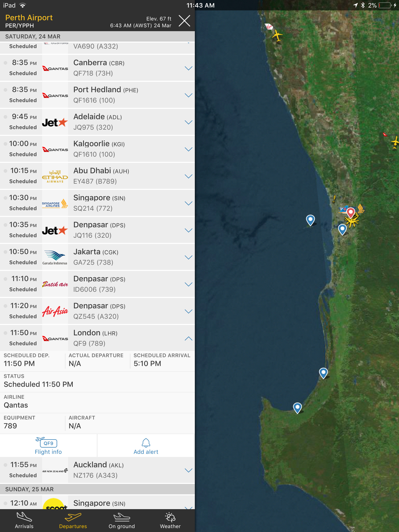Viewport: 399px width, 532px height.
Task: Select the Elev. 67 ft text
Action: (159, 19)
